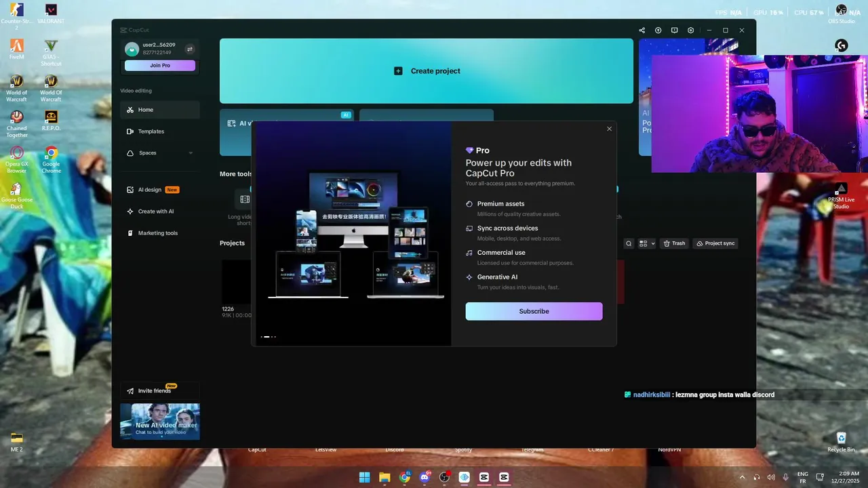The width and height of the screenshot is (868, 488).
Task: Click the Join Pro button
Action: (160, 66)
